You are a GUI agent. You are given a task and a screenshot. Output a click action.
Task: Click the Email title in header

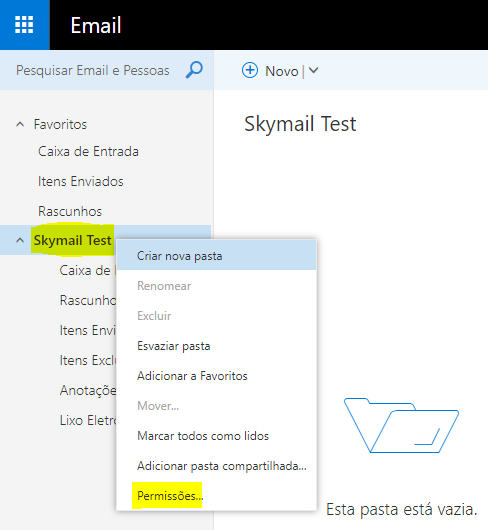click(x=96, y=25)
